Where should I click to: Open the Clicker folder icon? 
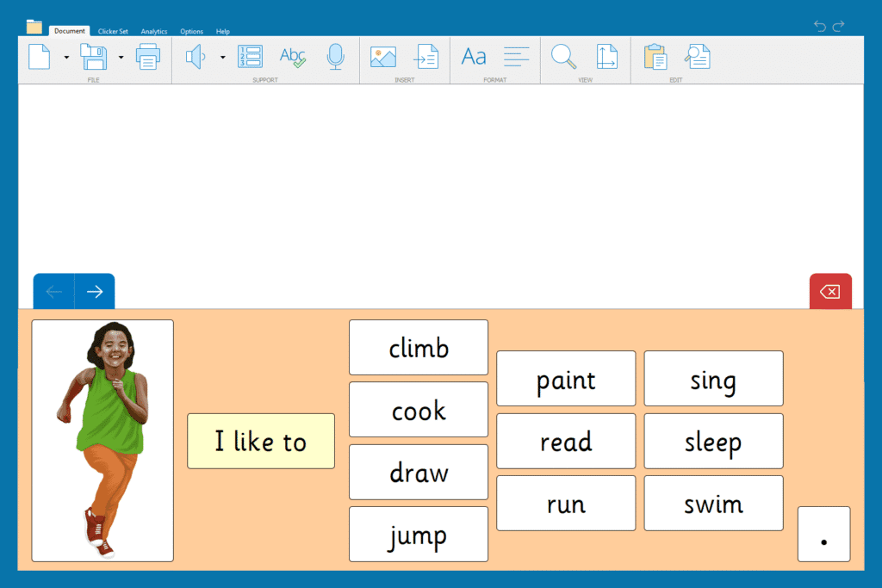click(34, 27)
